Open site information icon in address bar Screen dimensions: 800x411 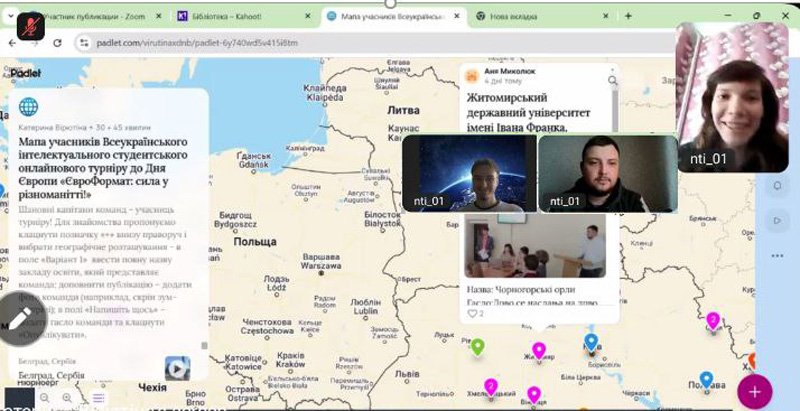(x=84, y=43)
